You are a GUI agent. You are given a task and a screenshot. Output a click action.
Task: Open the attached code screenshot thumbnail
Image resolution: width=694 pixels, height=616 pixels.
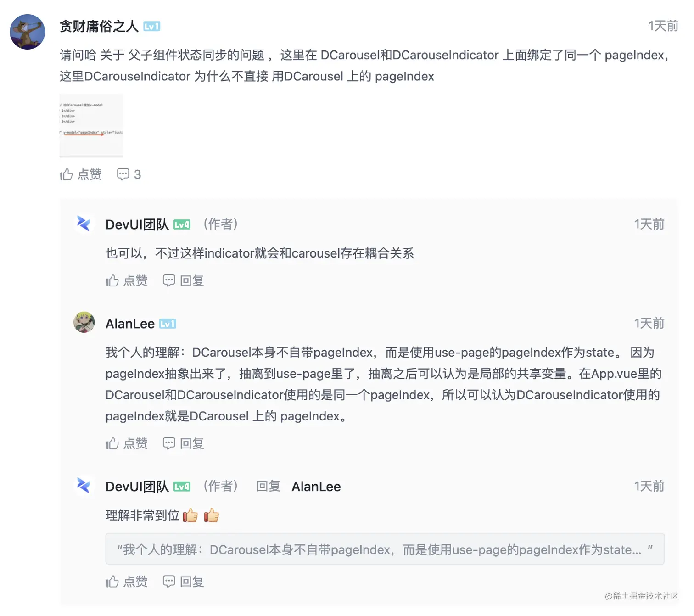coord(91,125)
